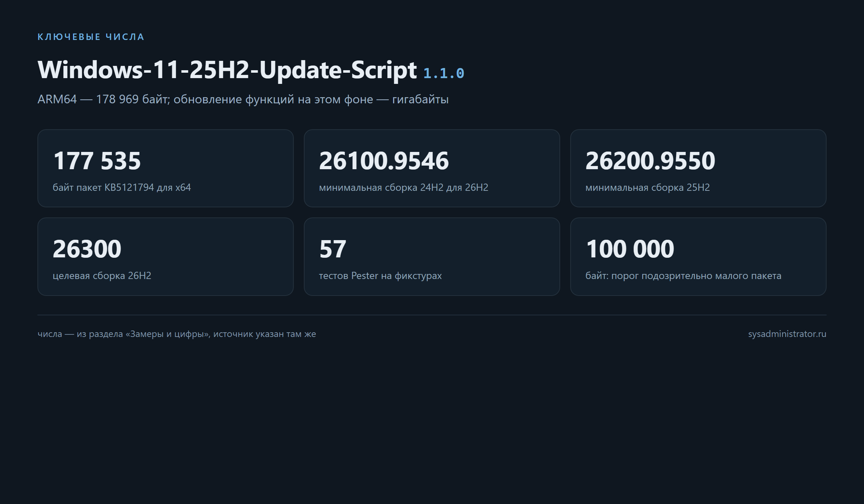864x504 pixels.
Task: Click the 25H2 minimum build caption
Action: click(x=648, y=188)
